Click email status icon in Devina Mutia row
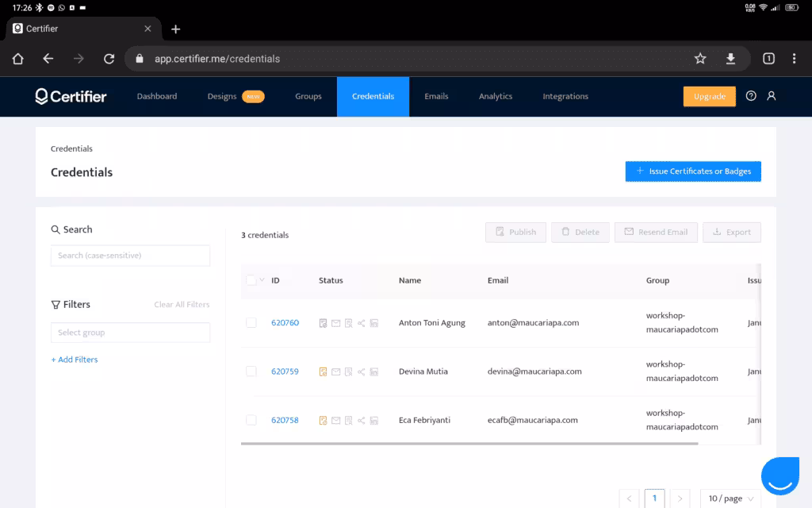This screenshot has height=508, width=812. point(335,371)
